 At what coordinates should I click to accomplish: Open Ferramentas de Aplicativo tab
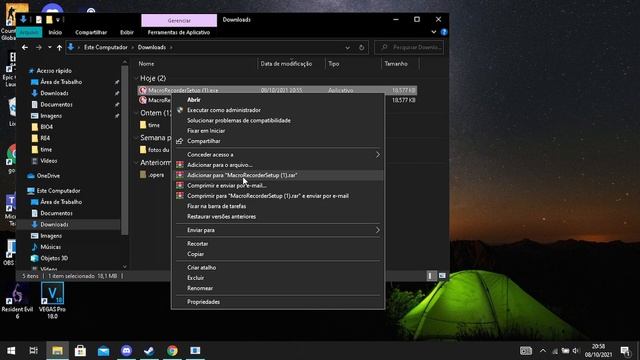click(179, 32)
